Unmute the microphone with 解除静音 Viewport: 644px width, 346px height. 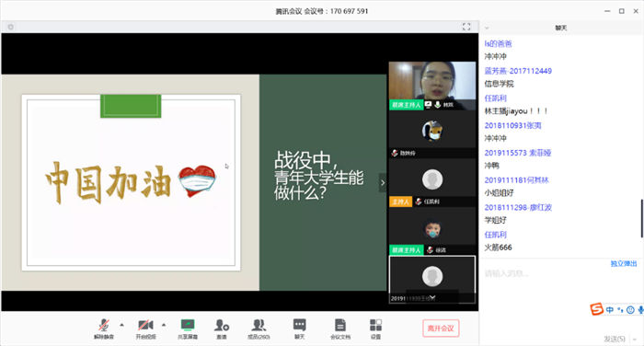pyautogui.click(x=103, y=329)
